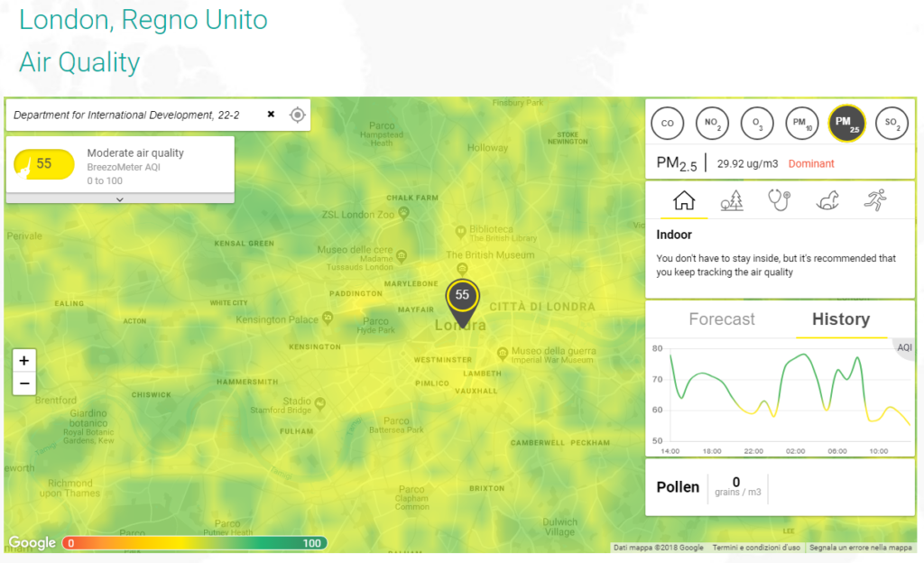Open the Termini e condizioni d'uso link

click(x=756, y=548)
